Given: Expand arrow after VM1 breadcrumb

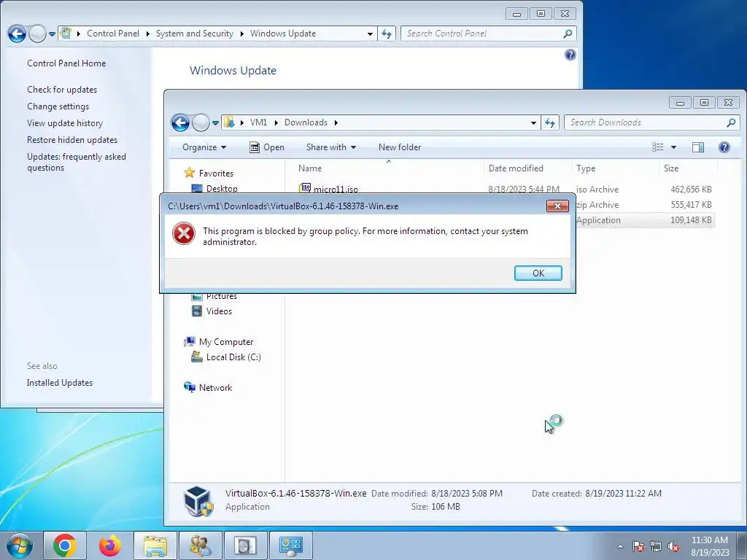Looking at the screenshot, I should [276, 122].
